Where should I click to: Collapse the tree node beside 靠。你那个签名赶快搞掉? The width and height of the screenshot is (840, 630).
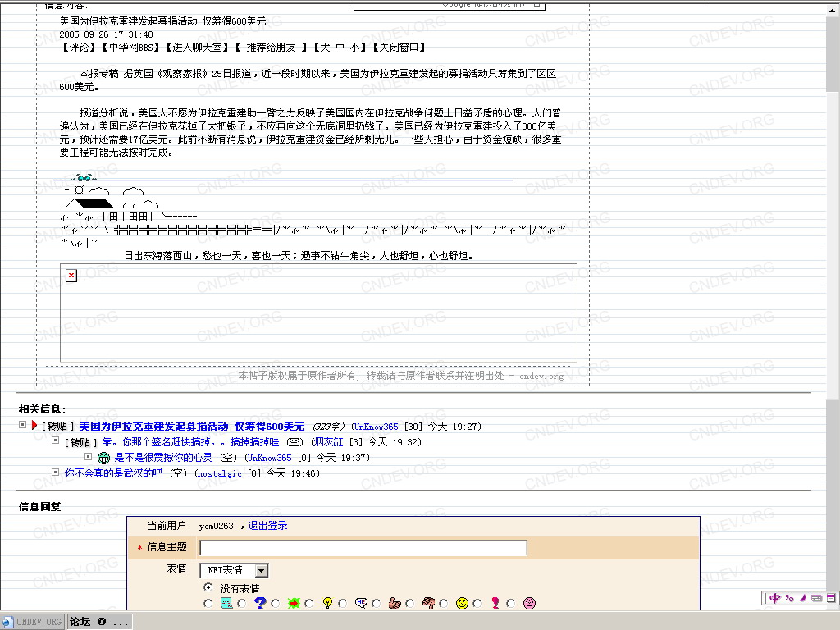click(55, 441)
